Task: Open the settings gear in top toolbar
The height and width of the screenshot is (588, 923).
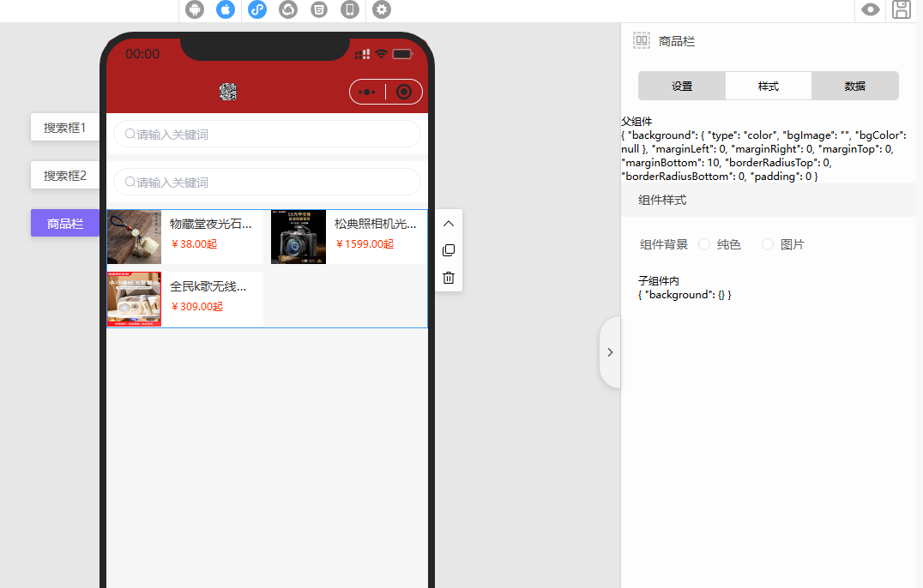Action: [x=382, y=9]
